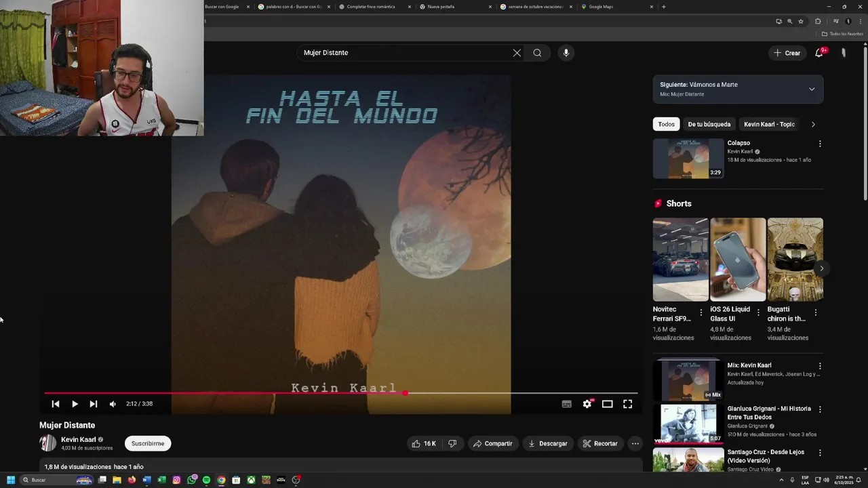This screenshot has height=488, width=868.
Task: Expand the Siguiente playlist panel
Action: (812, 89)
